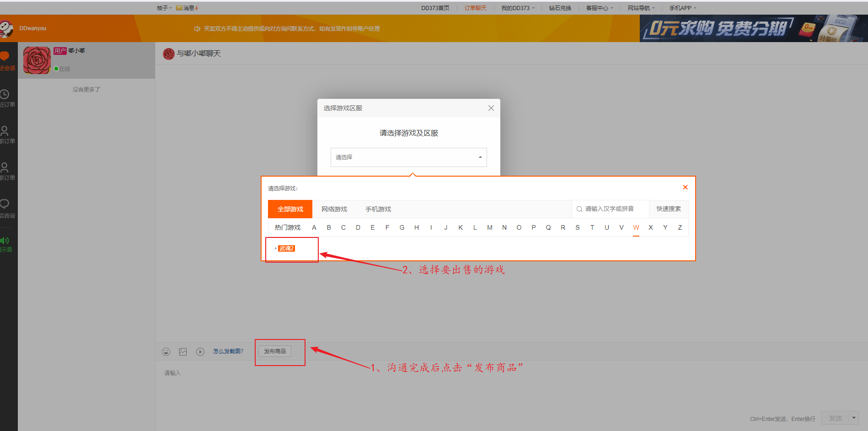Open the emoji picker in chat toolbar
The image size is (868, 431).
[166, 351]
